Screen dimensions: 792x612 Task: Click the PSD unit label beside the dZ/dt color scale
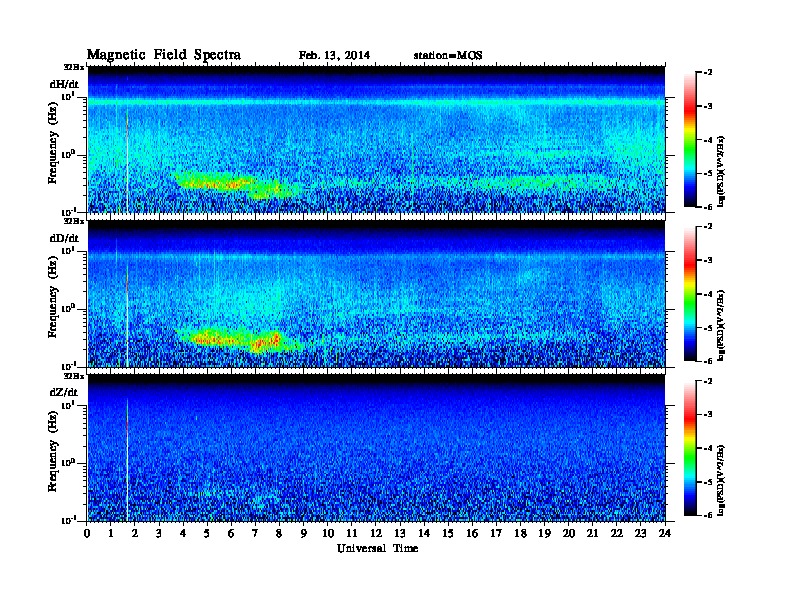721,480
